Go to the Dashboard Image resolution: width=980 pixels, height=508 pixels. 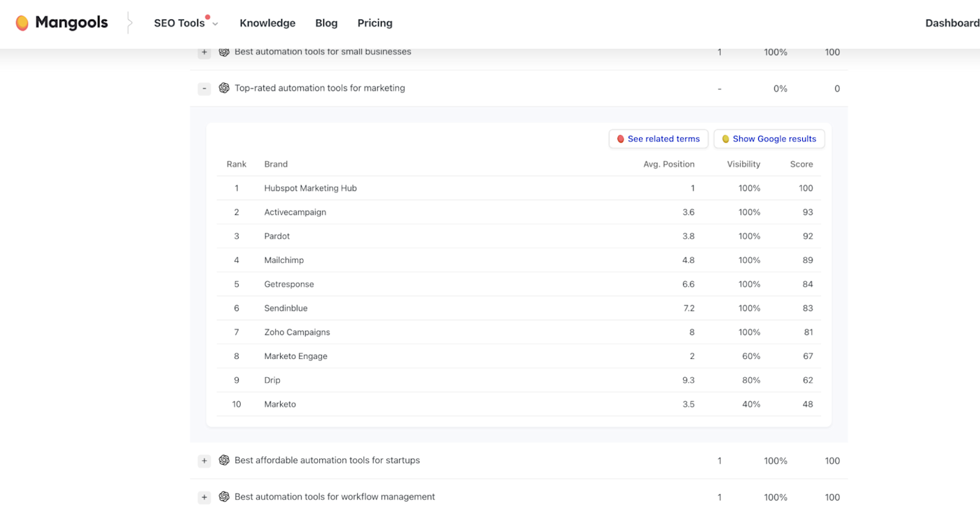pyautogui.click(x=952, y=23)
